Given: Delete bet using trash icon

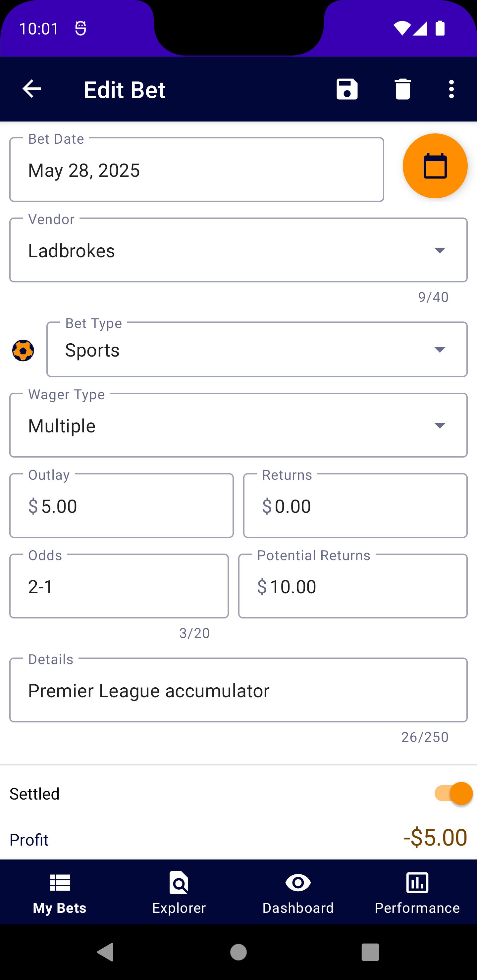Looking at the screenshot, I should [x=402, y=89].
